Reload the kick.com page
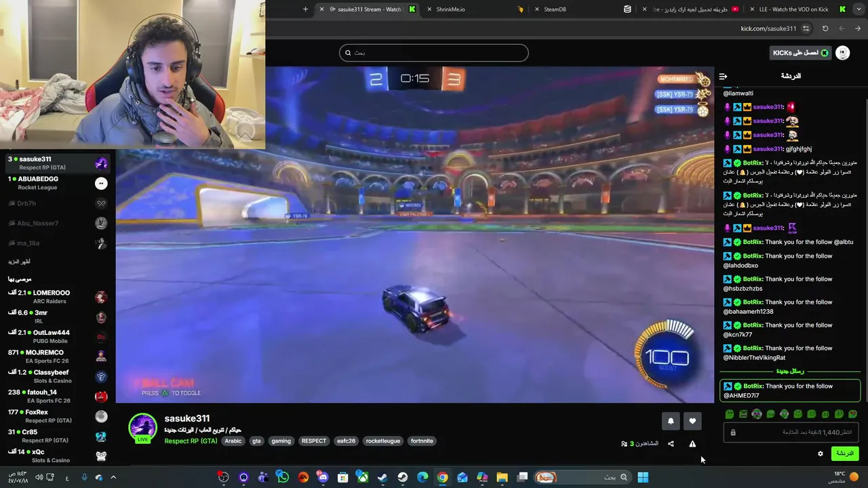 (x=825, y=28)
